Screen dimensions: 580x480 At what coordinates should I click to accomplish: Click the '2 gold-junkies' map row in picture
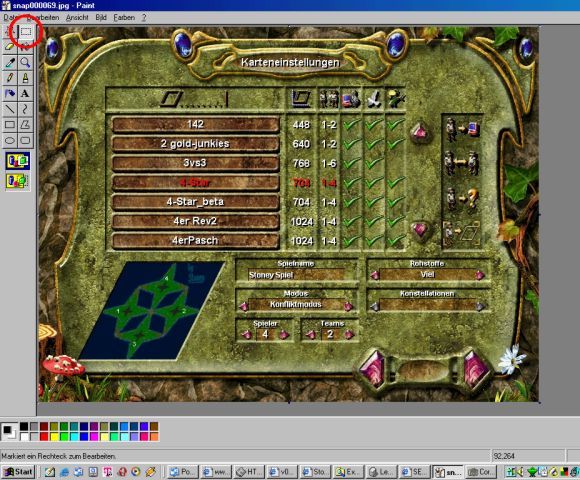click(x=195, y=144)
